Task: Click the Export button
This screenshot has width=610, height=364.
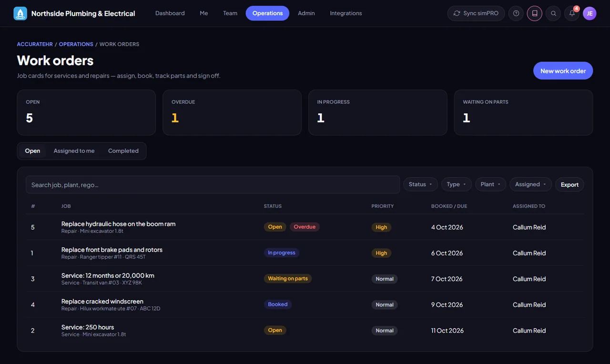Action: pyautogui.click(x=569, y=184)
